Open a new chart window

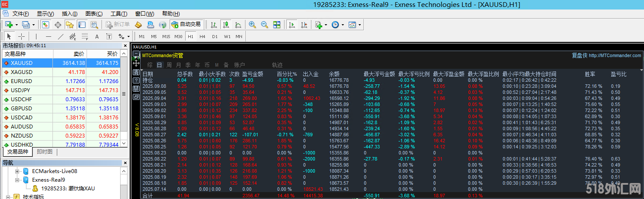click(x=9, y=25)
